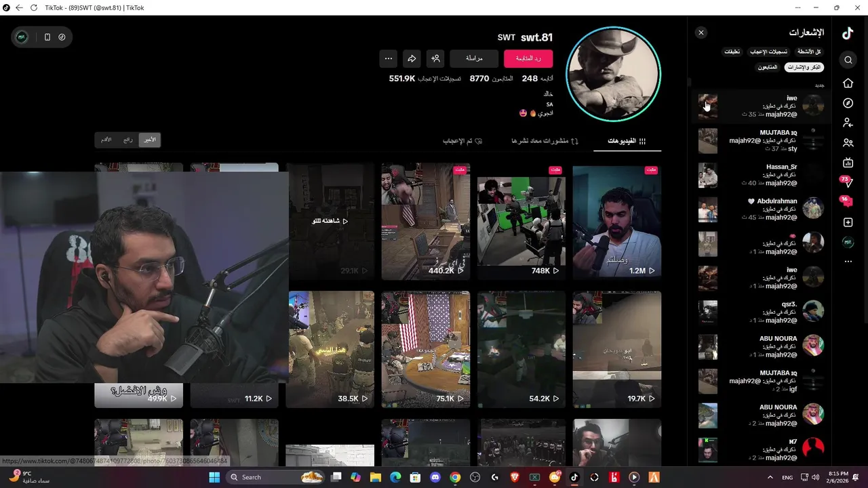Open the video with 54.2K views
The image size is (868, 488).
(x=521, y=349)
